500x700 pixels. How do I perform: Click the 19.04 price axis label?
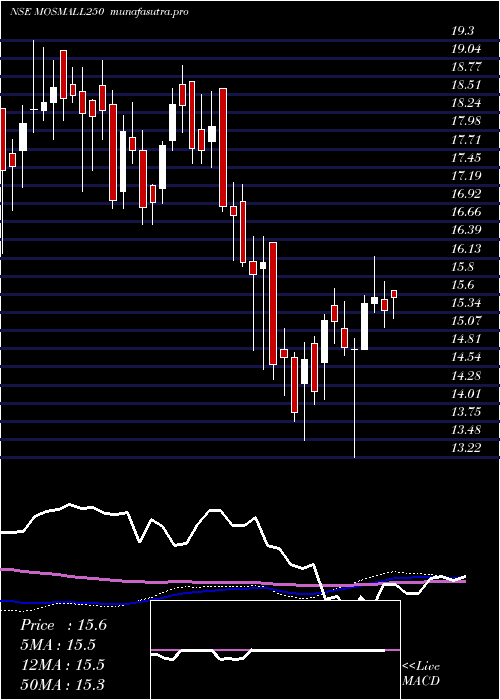(x=466, y=49)
